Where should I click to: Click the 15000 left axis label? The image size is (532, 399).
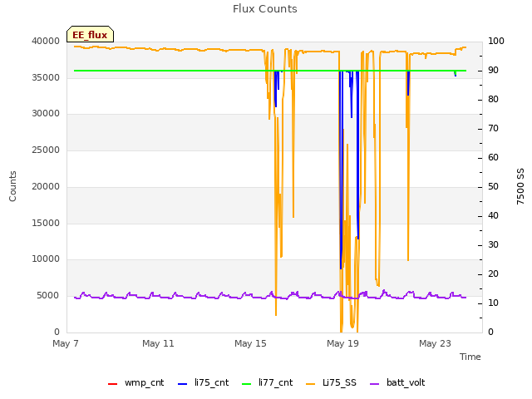46,223
